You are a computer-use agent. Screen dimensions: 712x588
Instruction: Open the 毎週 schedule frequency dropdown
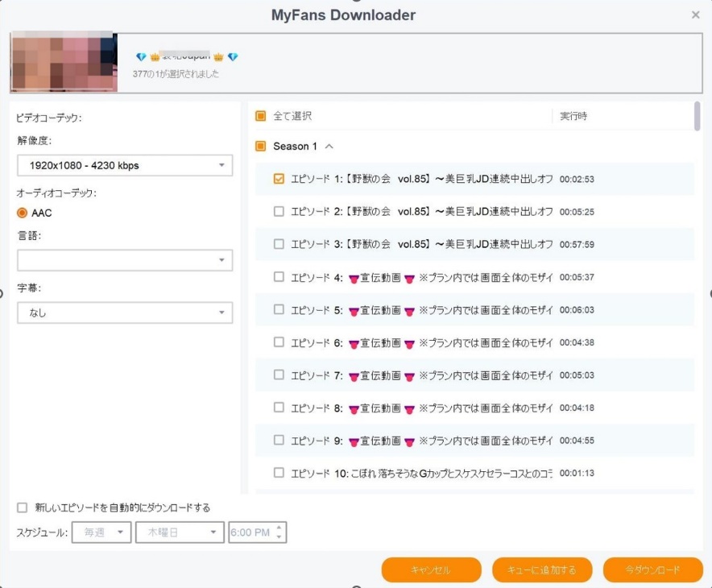pyautogui.click(x=101, y=532)
